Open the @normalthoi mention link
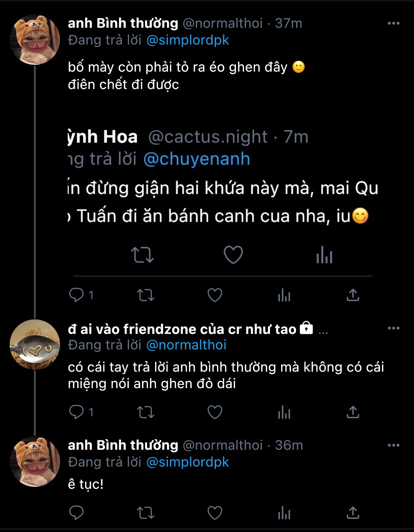The image size is (414, 532). [x=186, y=345]
